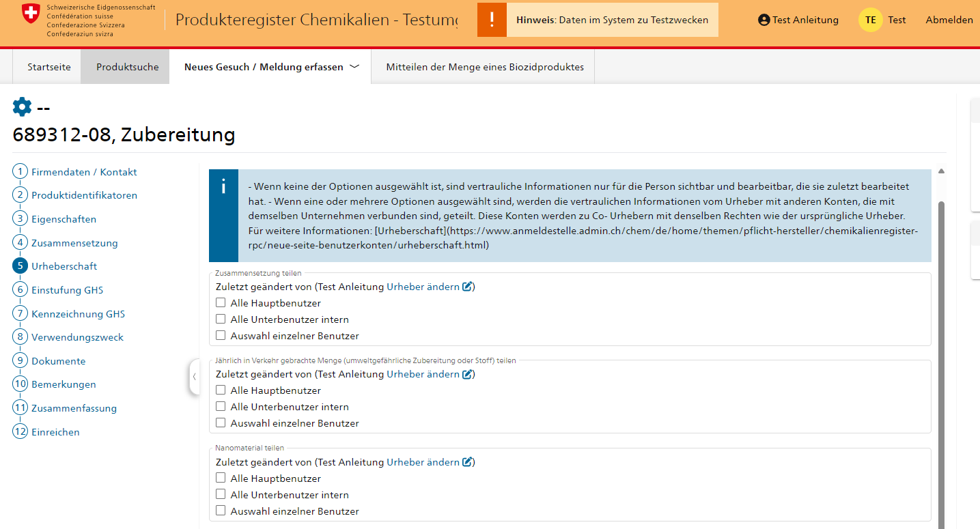This screenshot has width=980, height=529.
Task: Click scroll-up arrow of the form panel
Action: (942, 171)
